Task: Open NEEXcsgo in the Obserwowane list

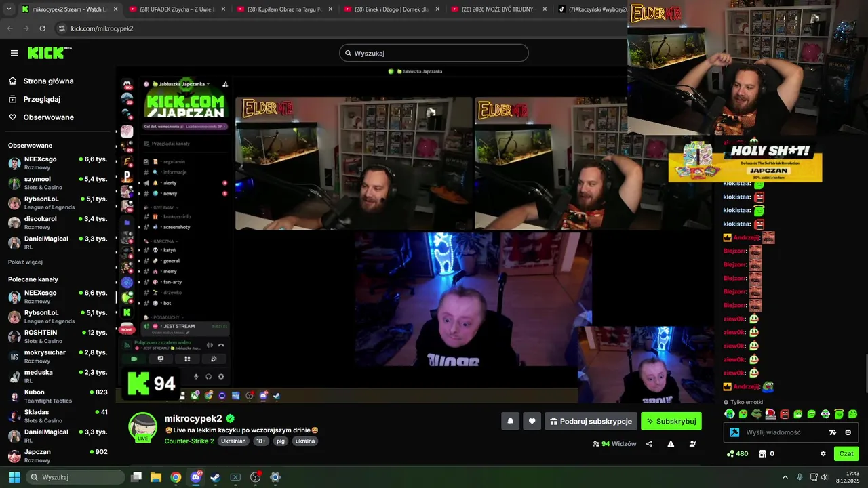Action: tap(58, 163)
